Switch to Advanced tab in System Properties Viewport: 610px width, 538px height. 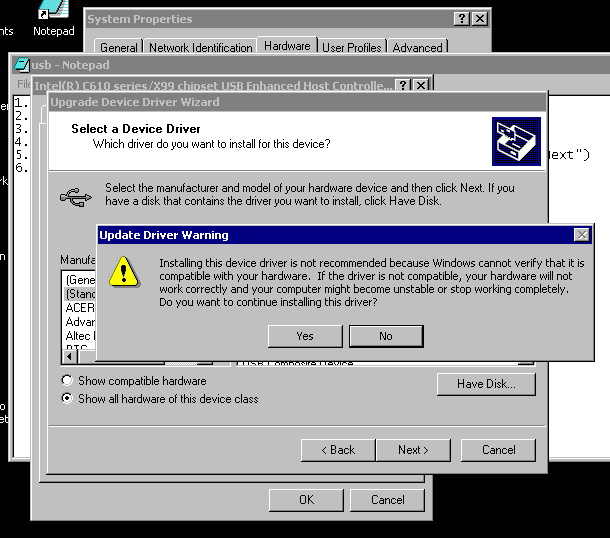click(417, 47)
